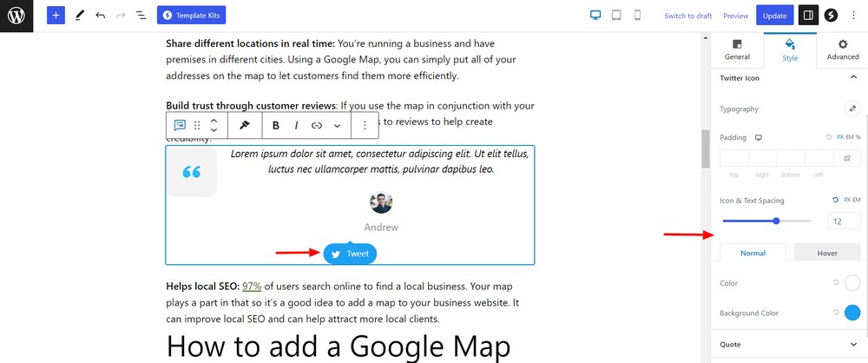Image resolution: width=868 pixels, height=363 pixels.
Task: Expand the Quote section
Action: [x=852, y=344]
